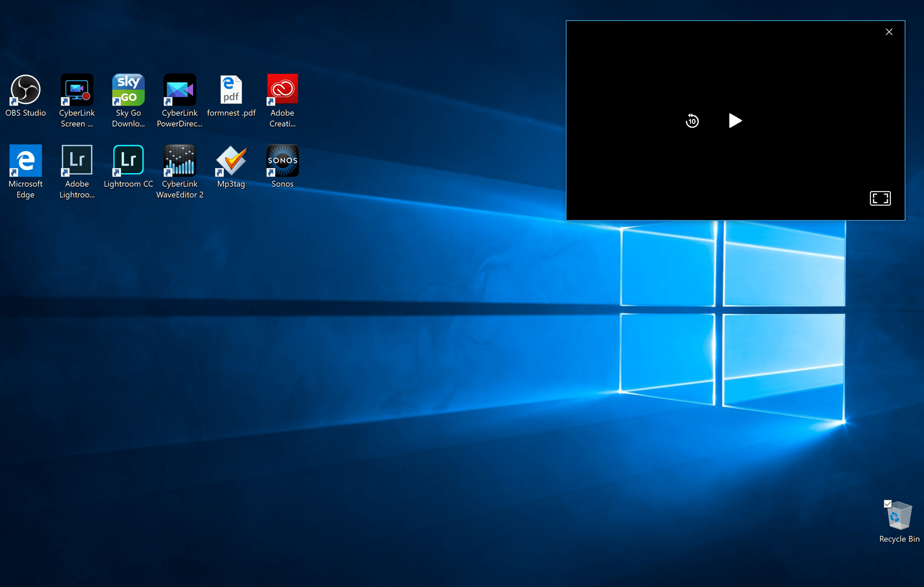Toggle fullscreen on the video player
The width and height of the screenshot is (924, 587).
click(880, 198)
